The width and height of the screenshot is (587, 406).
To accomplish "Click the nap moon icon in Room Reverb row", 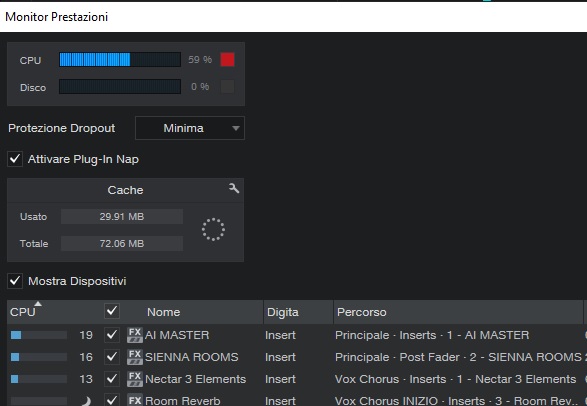I will [86, 401].
